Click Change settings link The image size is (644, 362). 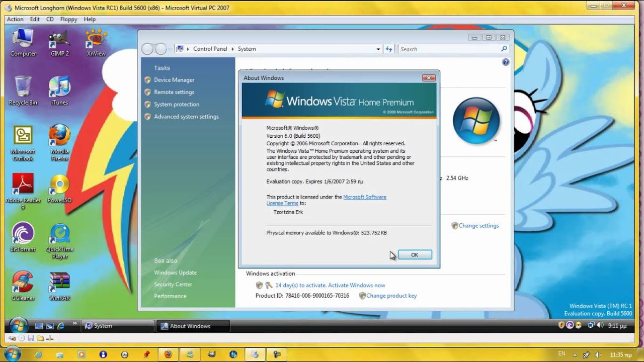coord(478,226)
